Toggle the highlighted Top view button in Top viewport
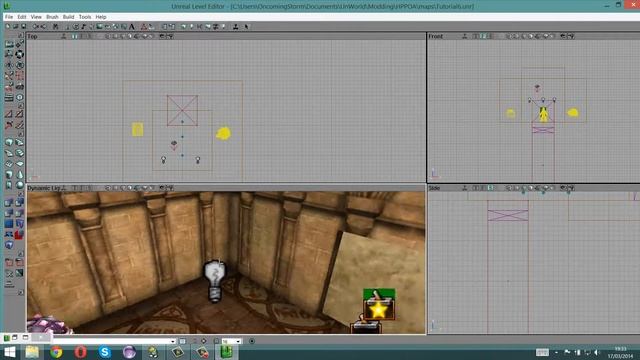The width and height of the screenshot is (640, 360). pos(74,36)
